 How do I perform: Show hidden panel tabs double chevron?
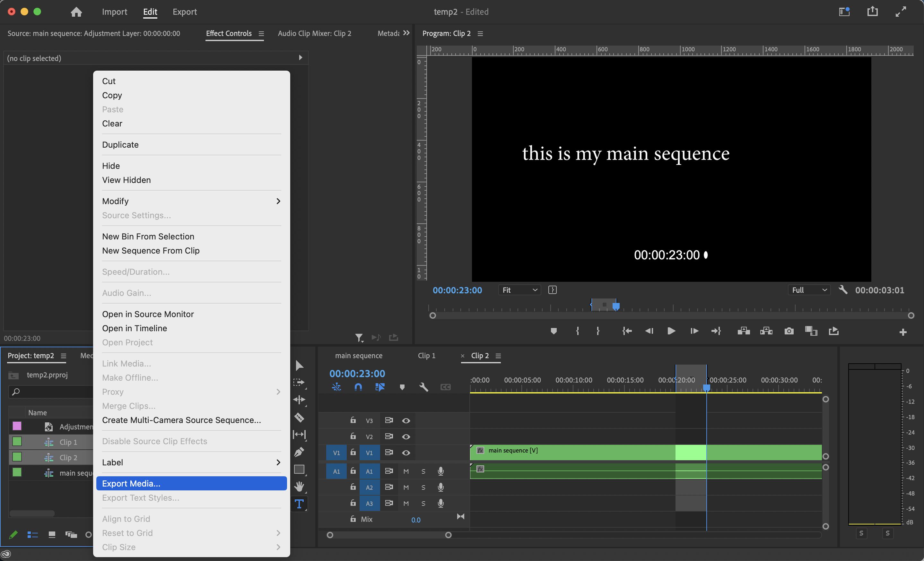pos(406,33)
